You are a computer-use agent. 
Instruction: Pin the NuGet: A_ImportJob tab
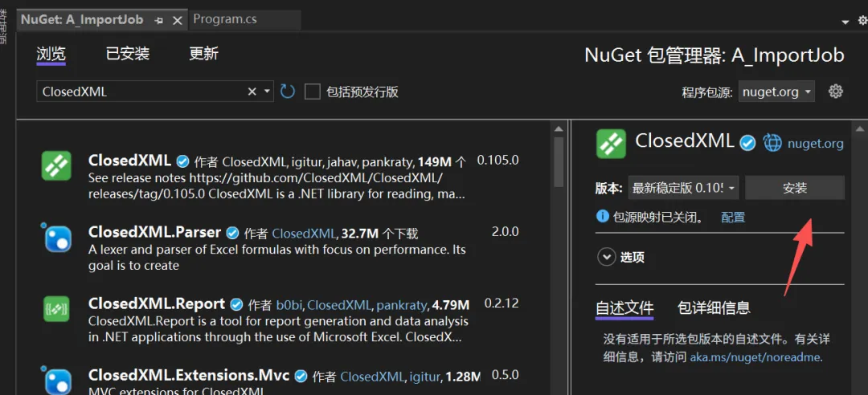pyautogui.click(x=159, y=20)
